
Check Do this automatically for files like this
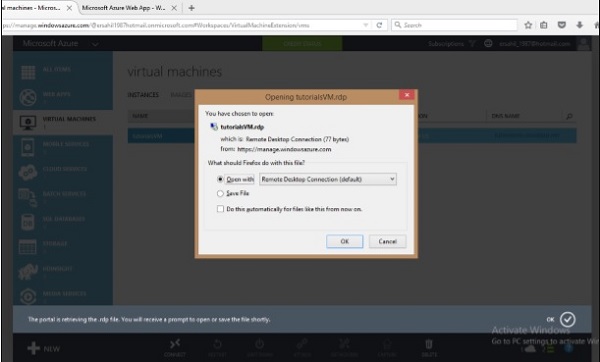point(220,209)
